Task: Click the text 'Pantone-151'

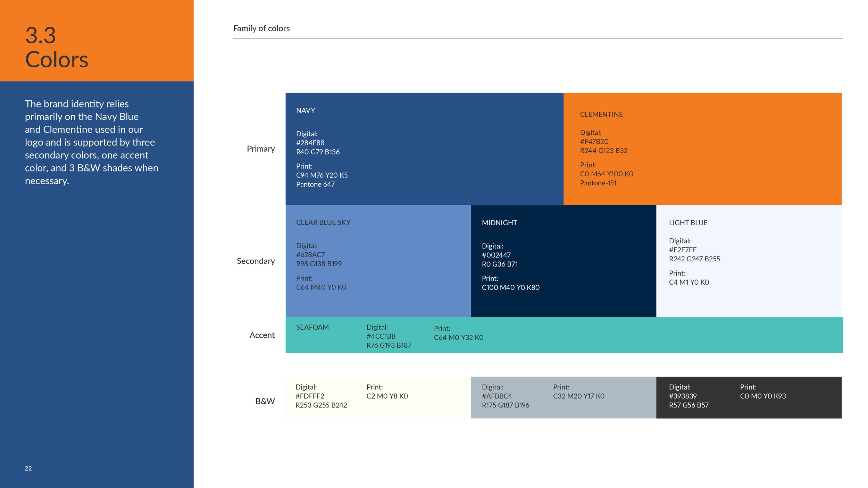Action: click(598, 183)
